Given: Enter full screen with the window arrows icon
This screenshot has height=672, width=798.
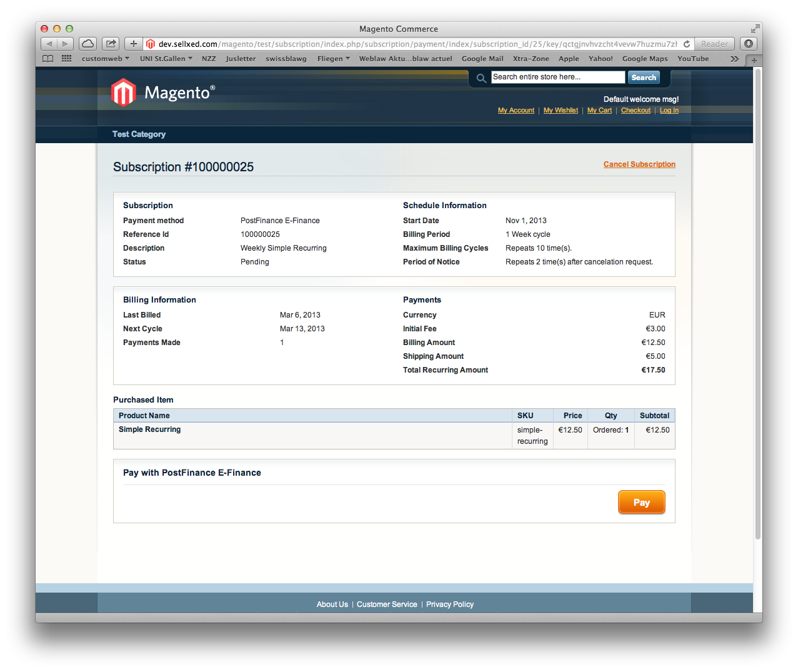Looking at the screenshot, I should tap(756, 29).
